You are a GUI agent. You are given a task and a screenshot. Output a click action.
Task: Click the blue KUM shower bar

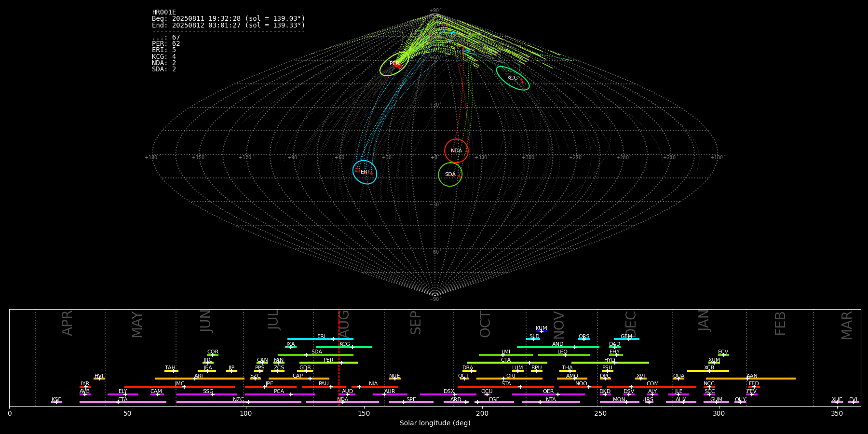pos(542,331)
